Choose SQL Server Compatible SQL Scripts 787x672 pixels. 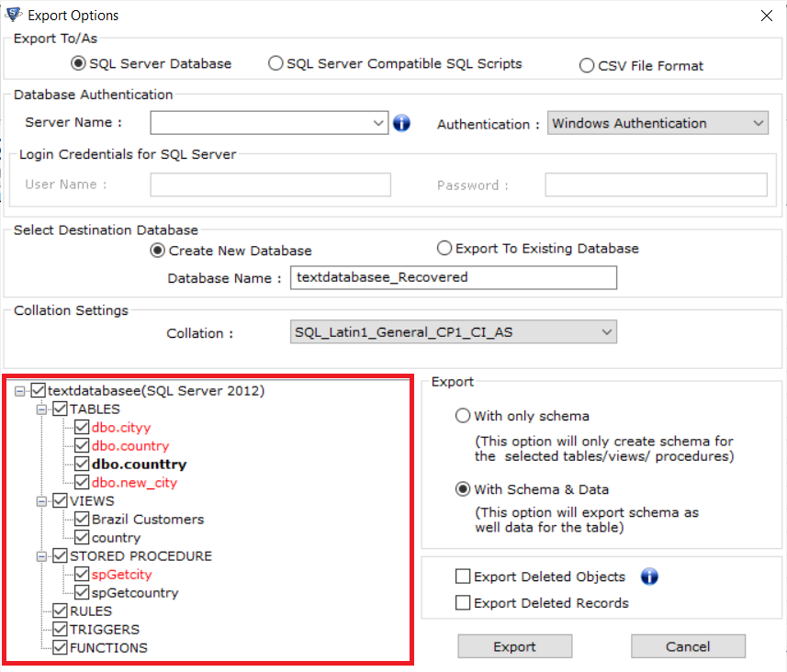click(x=275, y=63)
